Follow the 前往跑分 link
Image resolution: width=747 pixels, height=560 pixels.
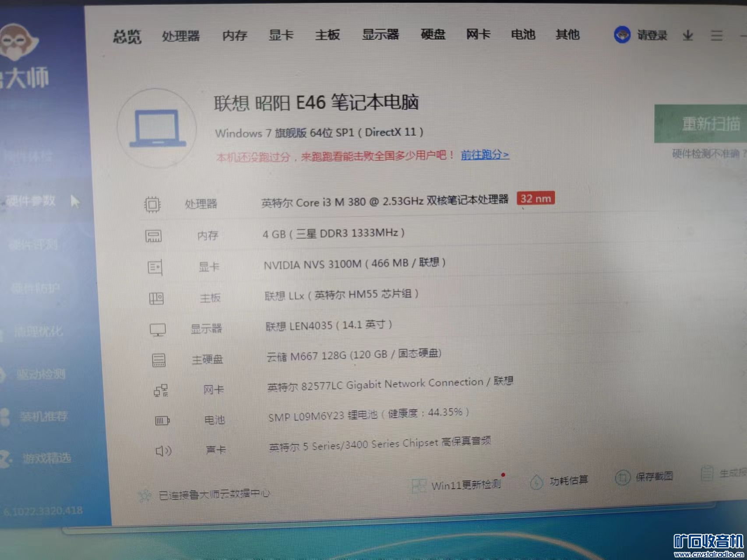(x=485, y=154)
